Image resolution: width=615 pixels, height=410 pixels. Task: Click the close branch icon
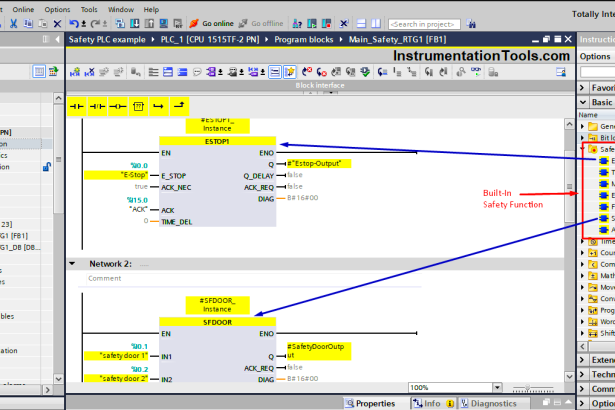point(180,105)
